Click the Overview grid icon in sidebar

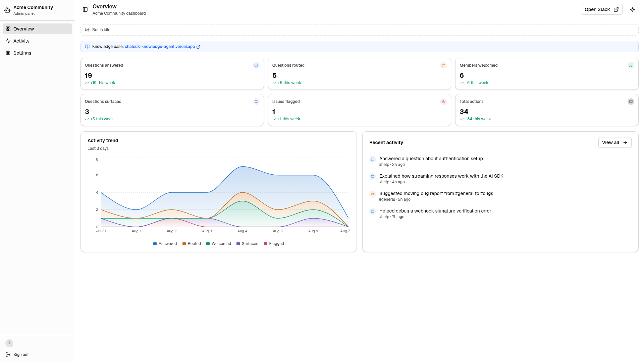pyautogui.click(x=8, y=29)
